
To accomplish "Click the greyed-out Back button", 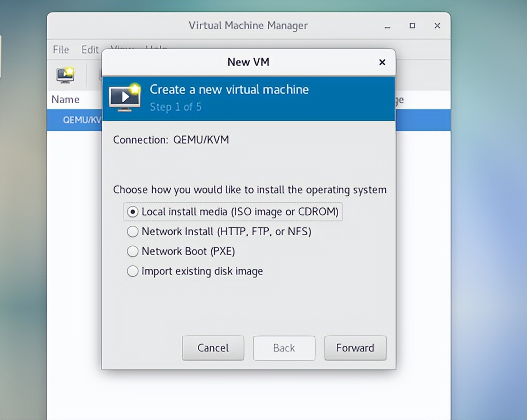I will [x=284, y=348].
